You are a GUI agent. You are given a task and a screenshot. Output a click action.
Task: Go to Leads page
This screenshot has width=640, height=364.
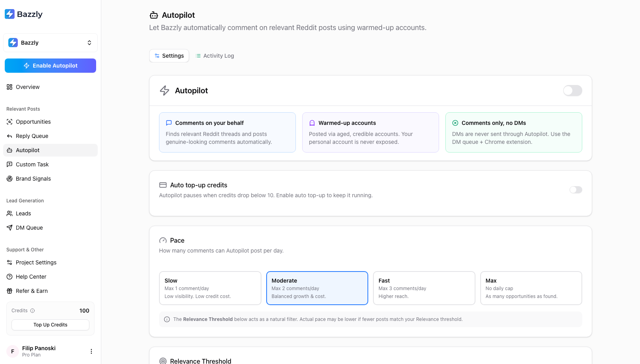50,213
